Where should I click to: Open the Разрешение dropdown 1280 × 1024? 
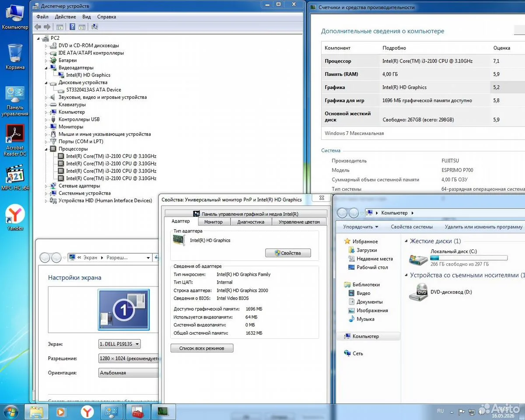pyautogui.click(x=129, y=358)
